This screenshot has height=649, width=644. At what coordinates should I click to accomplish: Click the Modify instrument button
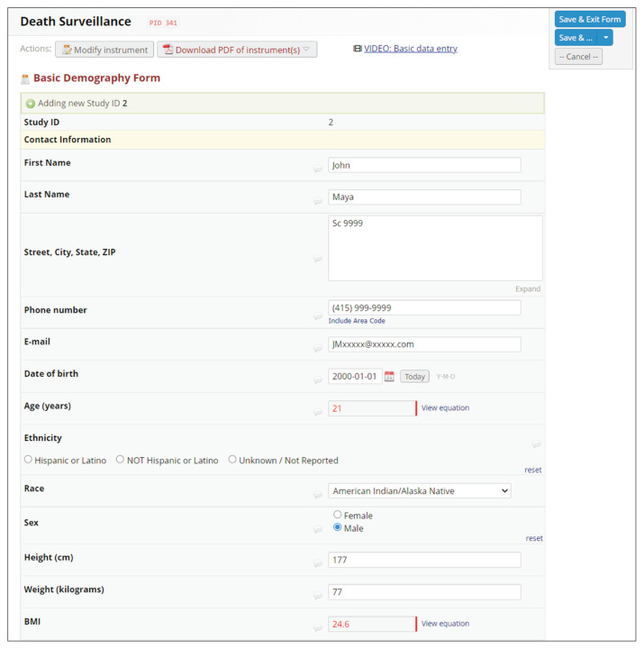pyautogui.click(x=104, y=50)
